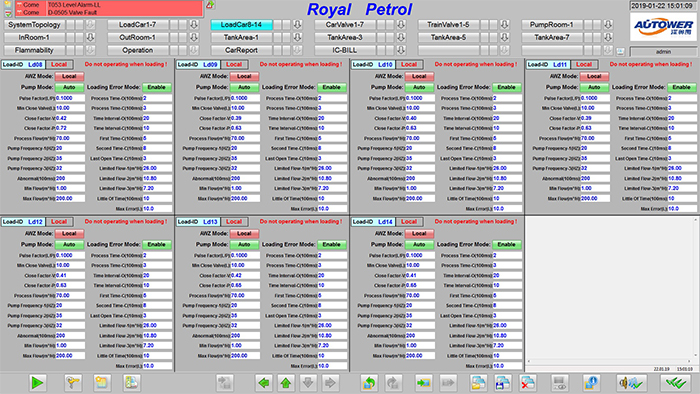The height and width of the screenshot is (394, 700).
Task: Click Ld12 Process Flow value field
Action: (x=70, y=295)
